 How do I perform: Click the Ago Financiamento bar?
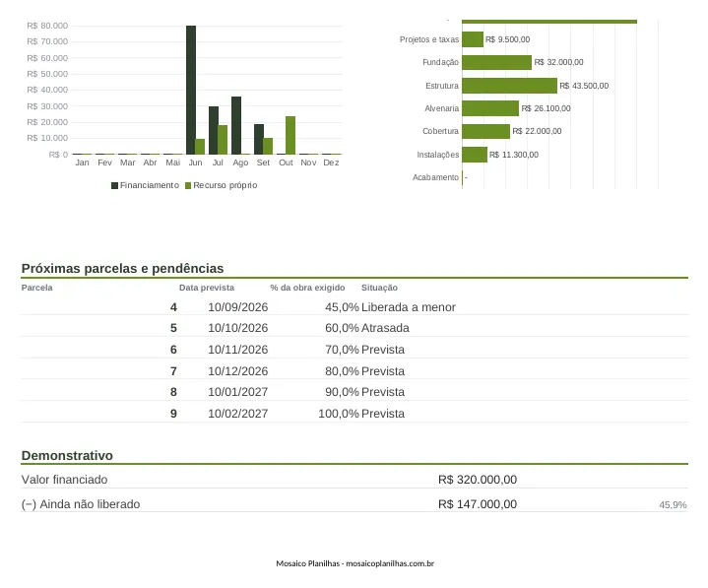click(236, 125)
